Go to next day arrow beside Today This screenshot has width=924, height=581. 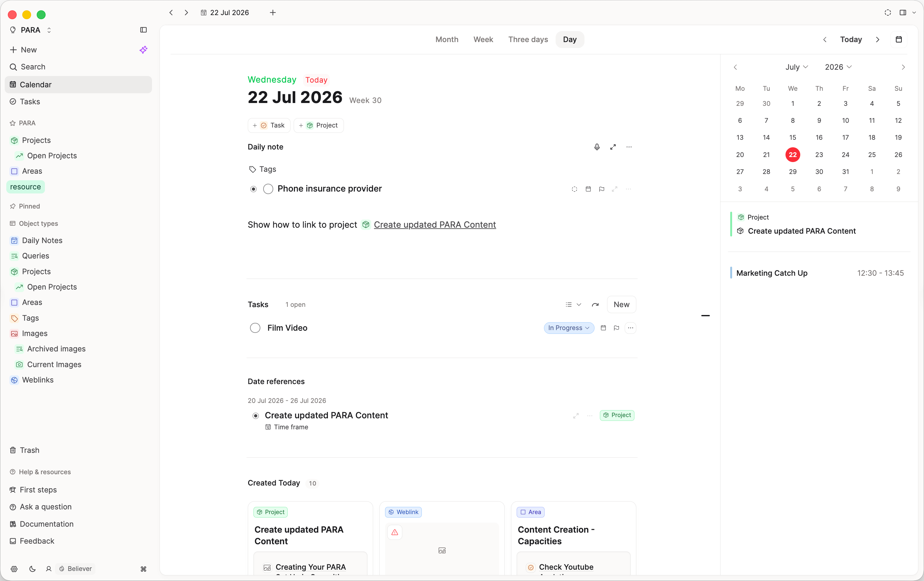[878, 40]
